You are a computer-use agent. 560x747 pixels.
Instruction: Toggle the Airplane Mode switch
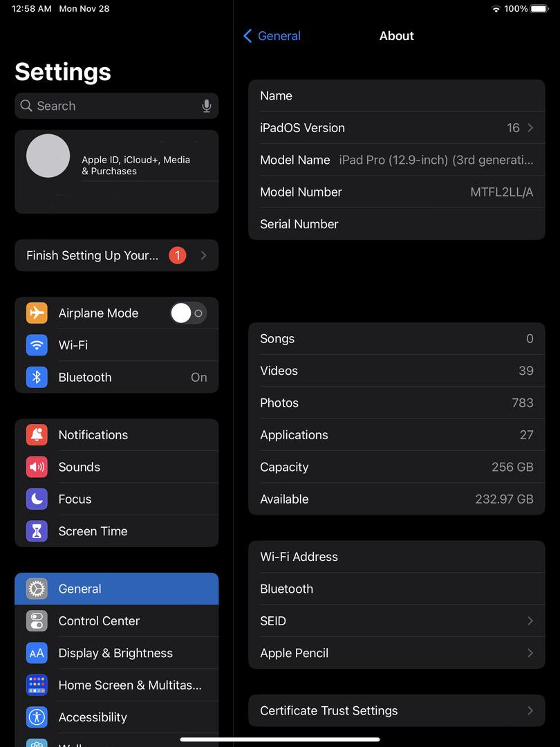pos(188,313)
